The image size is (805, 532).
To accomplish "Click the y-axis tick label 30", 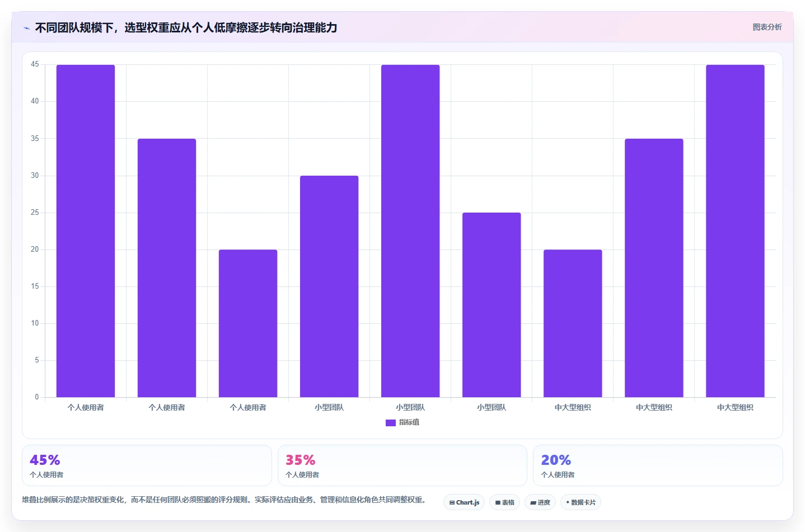I will coord(35,176).
